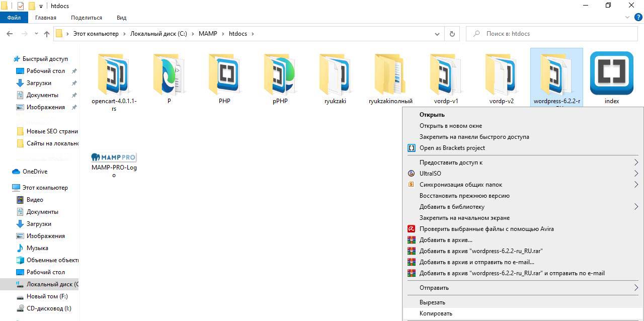The image size is (644, 321).
Task: Open the address bar history dropdown
Action: click(x=437, y=34)
